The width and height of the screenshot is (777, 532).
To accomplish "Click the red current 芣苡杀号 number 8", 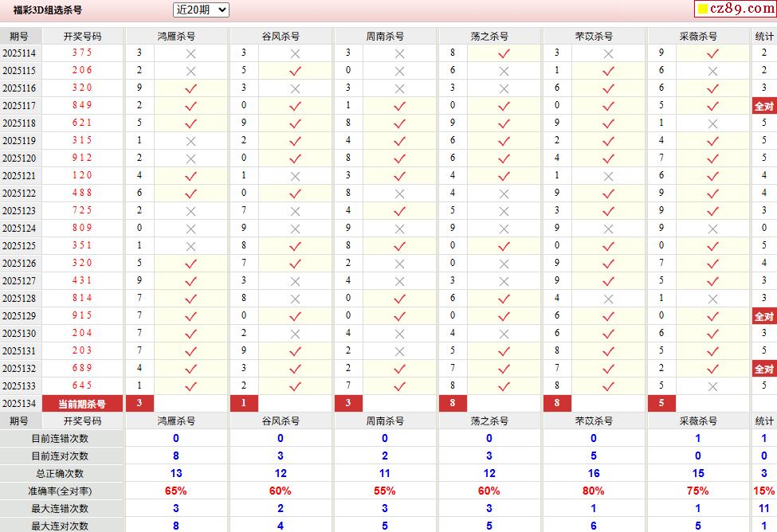I will tap(557, 403).
